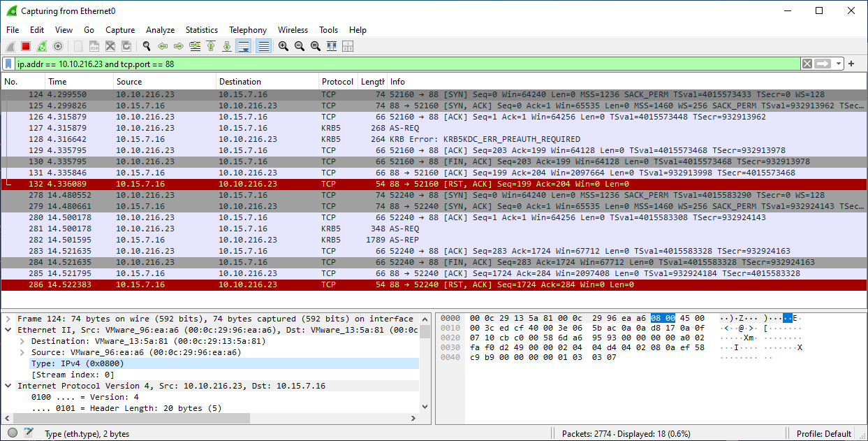
Task: Open Find Packet with the magnifier icon
Action: click(x=147, y=46)
